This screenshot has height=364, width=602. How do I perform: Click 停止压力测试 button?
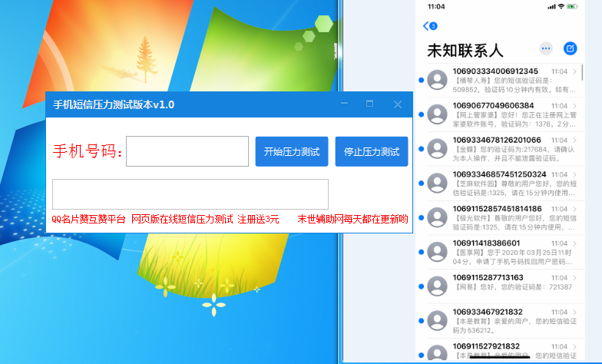(x=372, y=152)
